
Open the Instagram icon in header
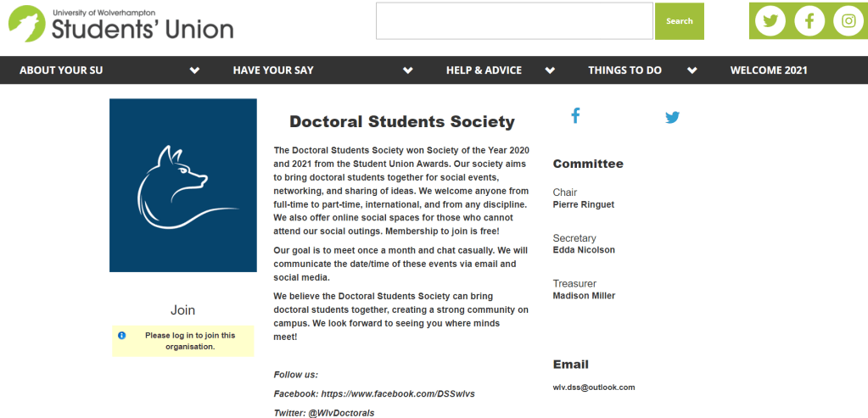[848, 21]
